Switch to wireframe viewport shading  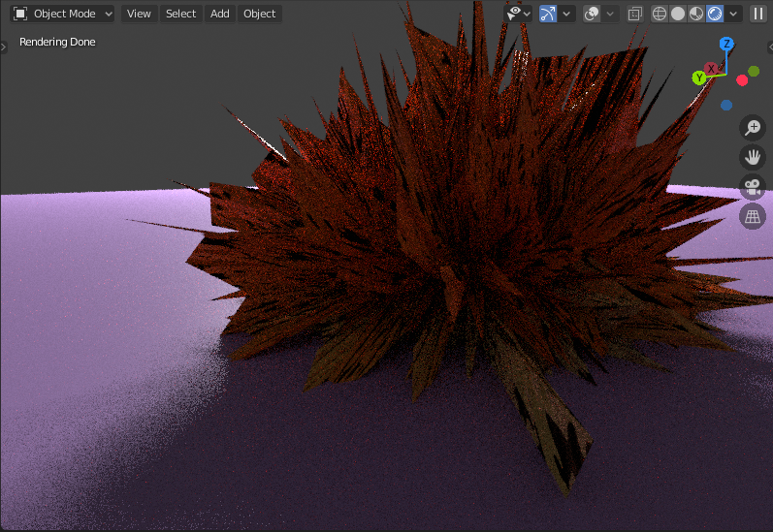[x=660, y=14]
